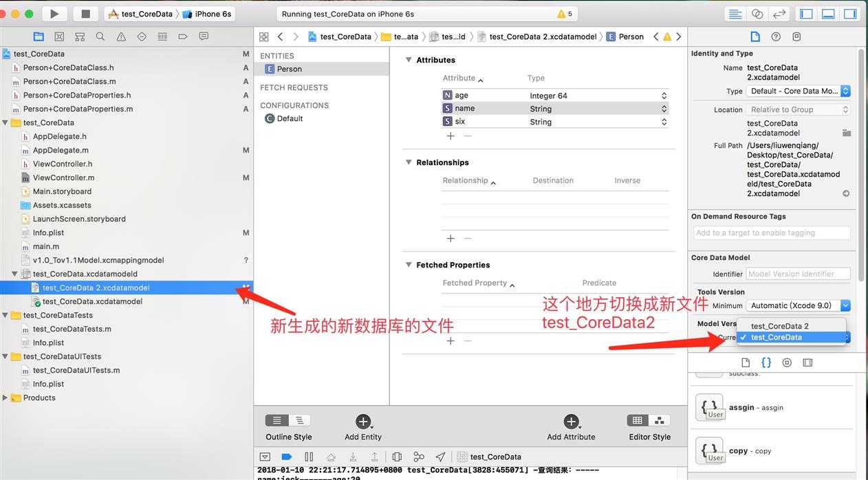Open the Debug Memory Graph
The width and height of the screenshot is (868, 480).
pos(419,457)
